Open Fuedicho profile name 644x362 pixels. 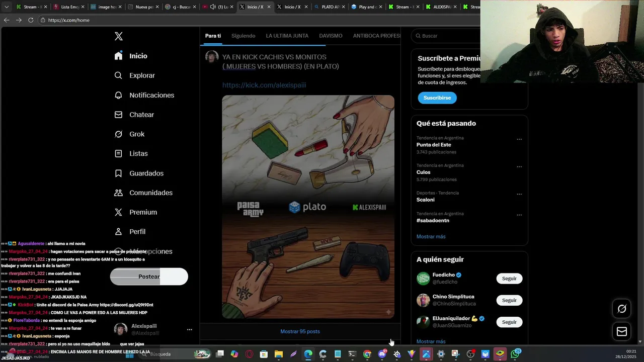[444, 275]
